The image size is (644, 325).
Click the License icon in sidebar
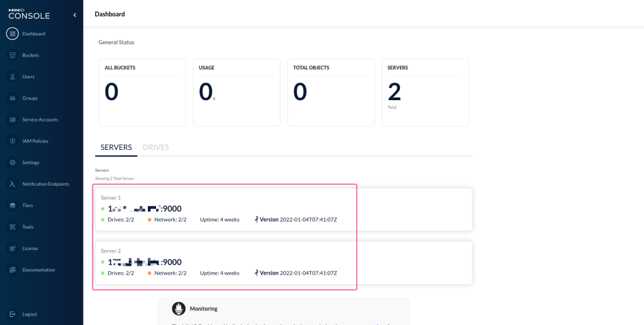click(12, 248)
